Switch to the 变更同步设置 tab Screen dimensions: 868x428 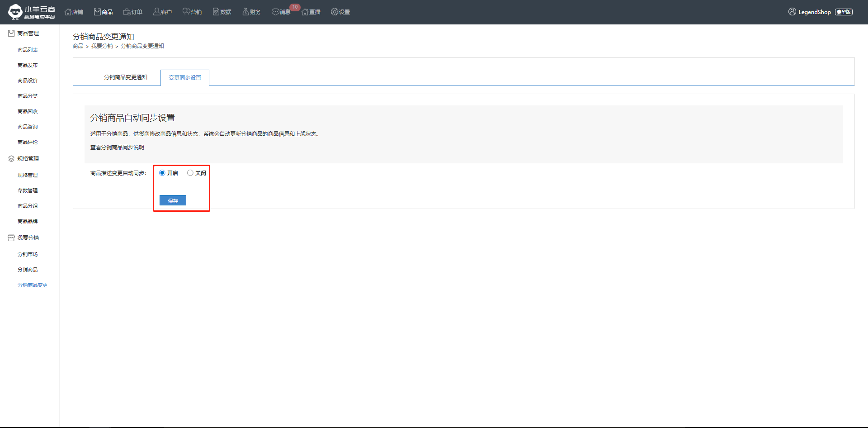coord(185,78)
